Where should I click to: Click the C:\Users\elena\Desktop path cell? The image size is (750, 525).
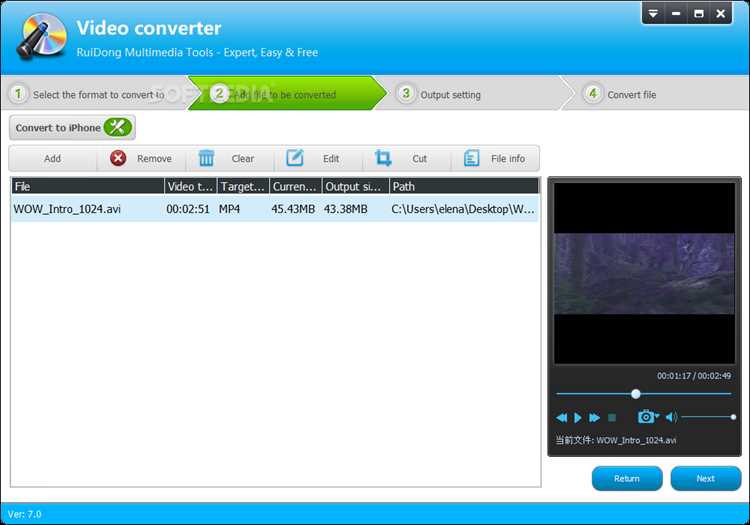[x=463, y=209]
